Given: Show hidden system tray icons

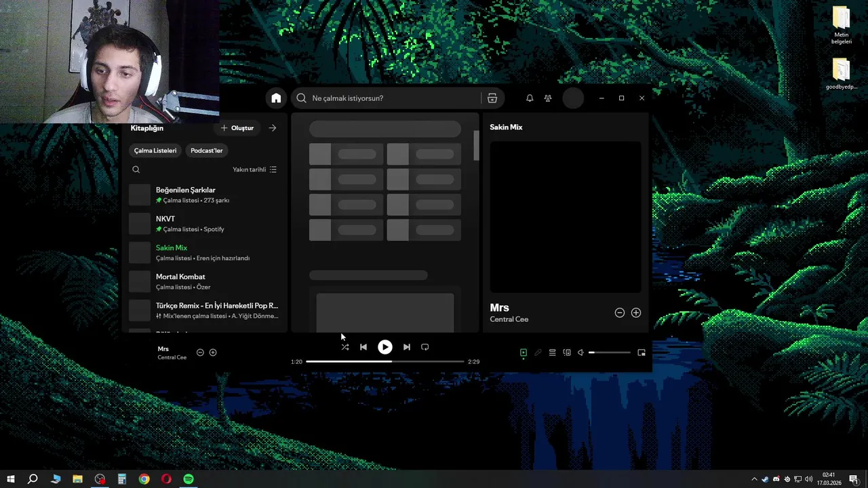Looking at the screenshot, I should [754, 479].
